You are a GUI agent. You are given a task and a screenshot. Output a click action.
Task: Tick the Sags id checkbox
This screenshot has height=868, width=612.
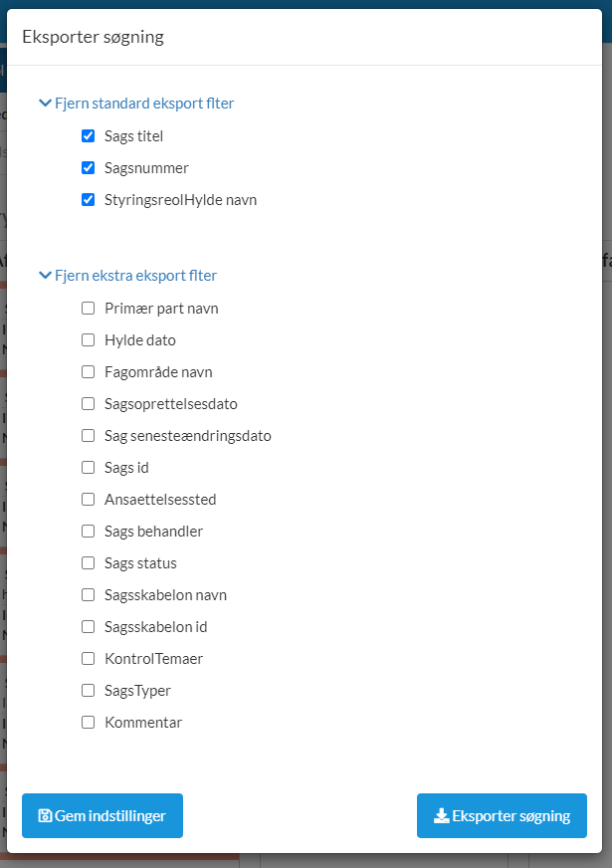click(x=89, y=468)
